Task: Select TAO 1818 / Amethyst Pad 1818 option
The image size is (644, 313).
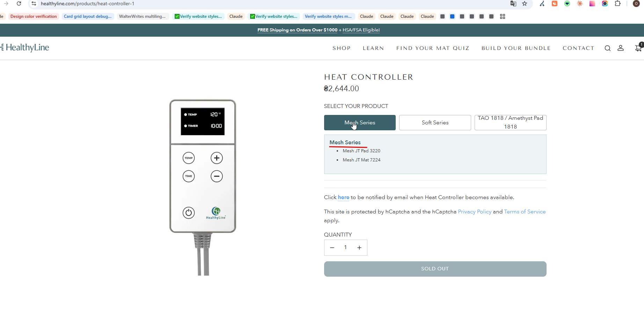Action: pyautogui.click(x=511, y=123)
